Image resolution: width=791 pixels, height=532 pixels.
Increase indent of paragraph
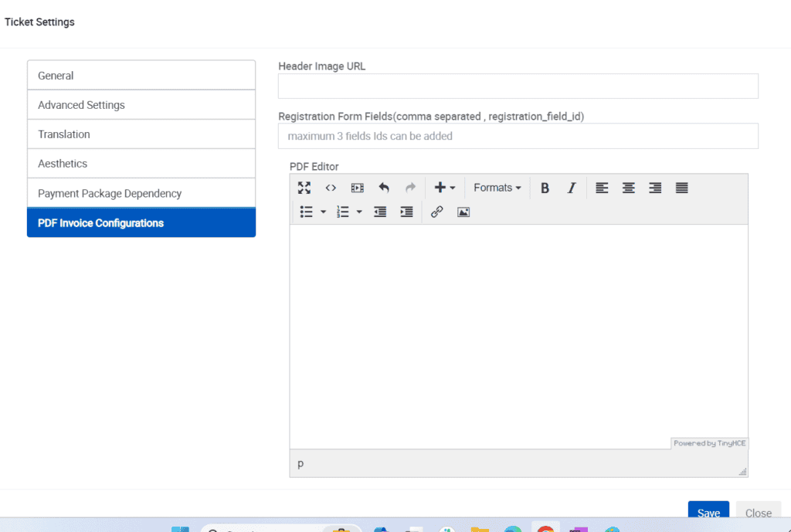pos(406,212)
